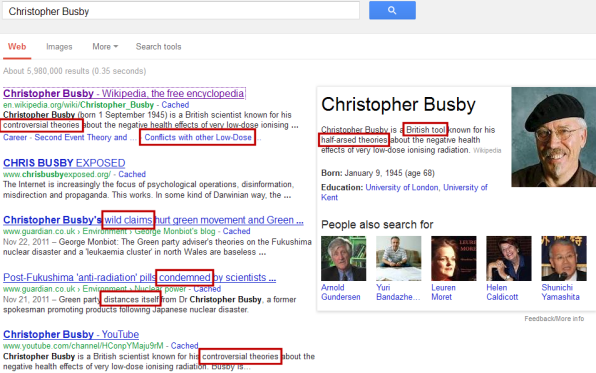Open the CHRIS BUSBY EXPOSED result
596x373 pixels.
pyautogui.click(x=64, y=163)
